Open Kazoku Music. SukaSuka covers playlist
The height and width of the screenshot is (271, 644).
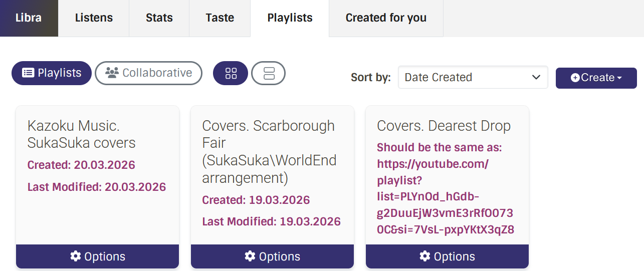[x=81, y=134]
